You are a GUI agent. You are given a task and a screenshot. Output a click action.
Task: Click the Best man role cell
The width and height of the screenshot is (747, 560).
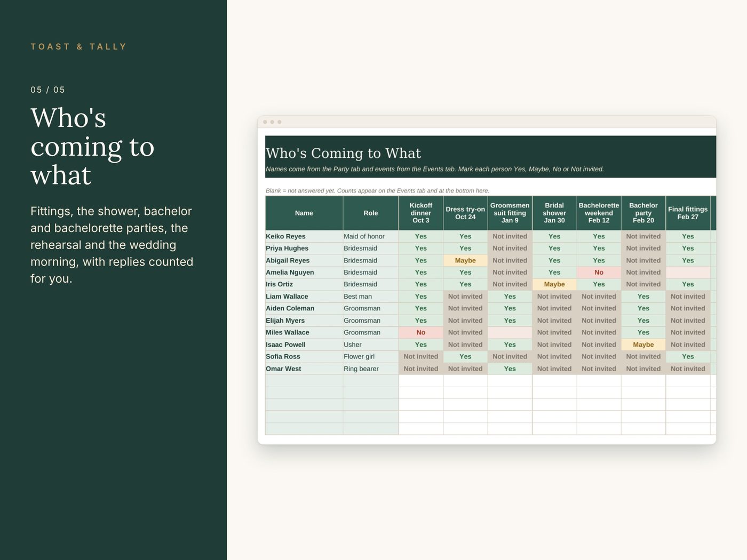click(x=371, y=297)
